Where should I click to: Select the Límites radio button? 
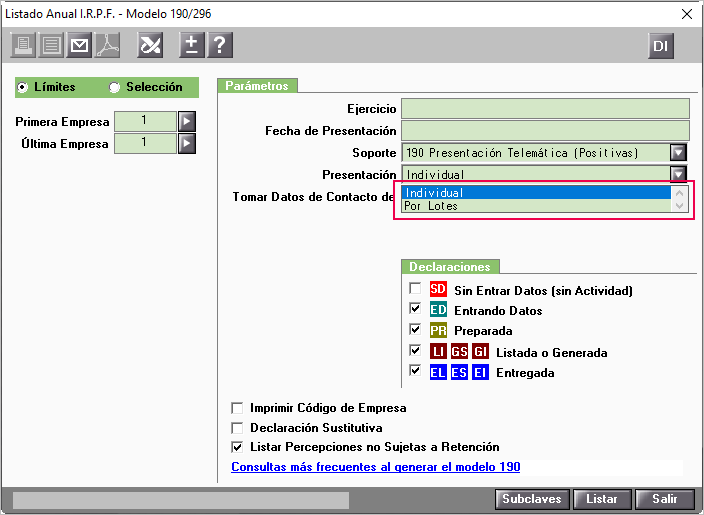tap(22, 87)
